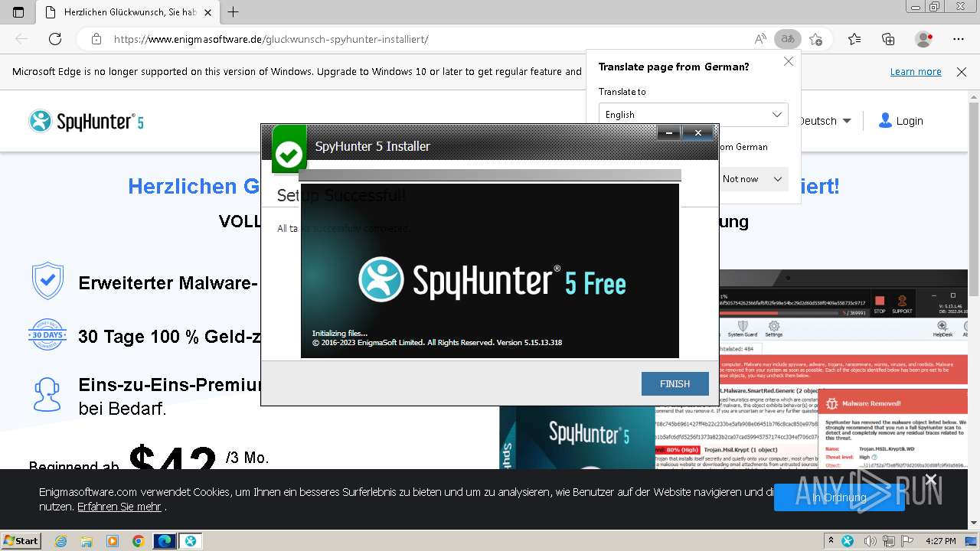Open Action Center flag tray icon
The image size is (980, 551).
(907, 541)
